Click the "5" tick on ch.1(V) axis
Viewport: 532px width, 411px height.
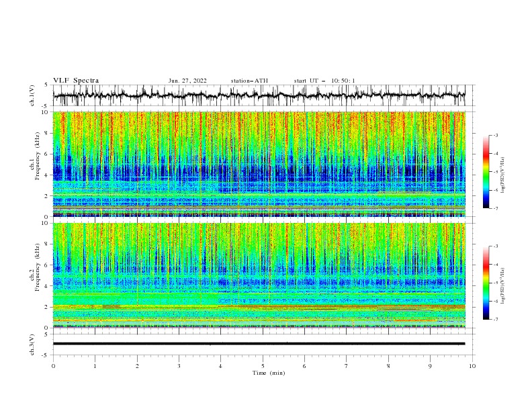tap(47, 85)
